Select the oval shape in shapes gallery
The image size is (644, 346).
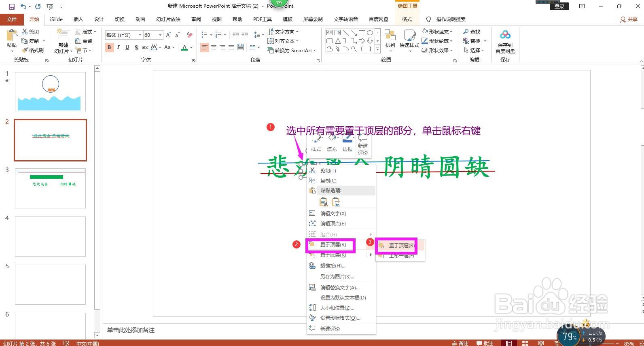370,33
